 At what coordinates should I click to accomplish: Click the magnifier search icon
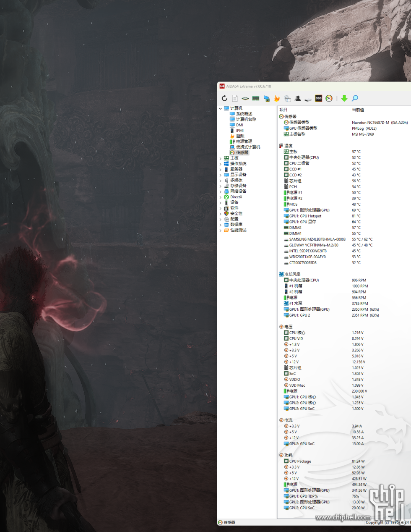(355, 98)
